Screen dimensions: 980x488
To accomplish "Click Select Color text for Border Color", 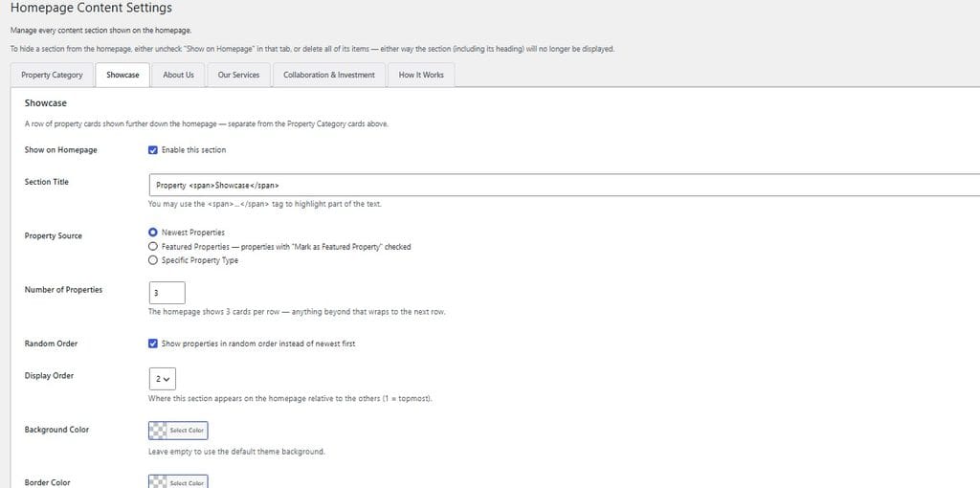I will click(x=187, y=483).
